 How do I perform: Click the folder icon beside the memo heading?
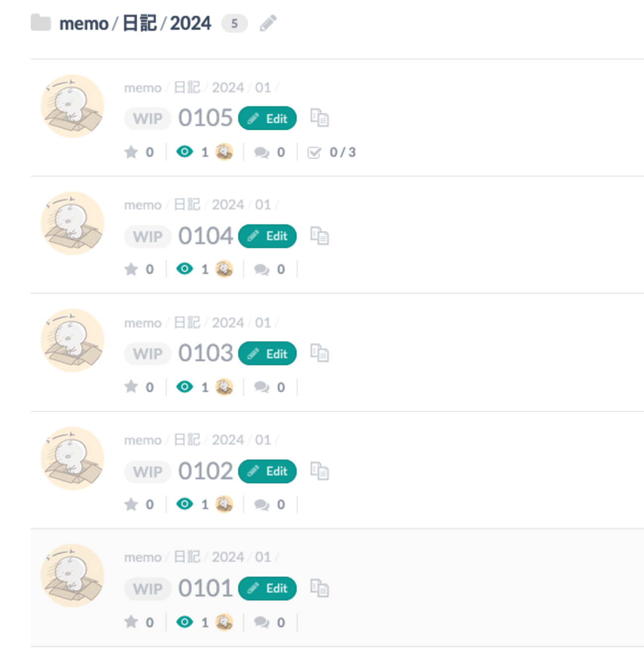[x=41, y=23]
